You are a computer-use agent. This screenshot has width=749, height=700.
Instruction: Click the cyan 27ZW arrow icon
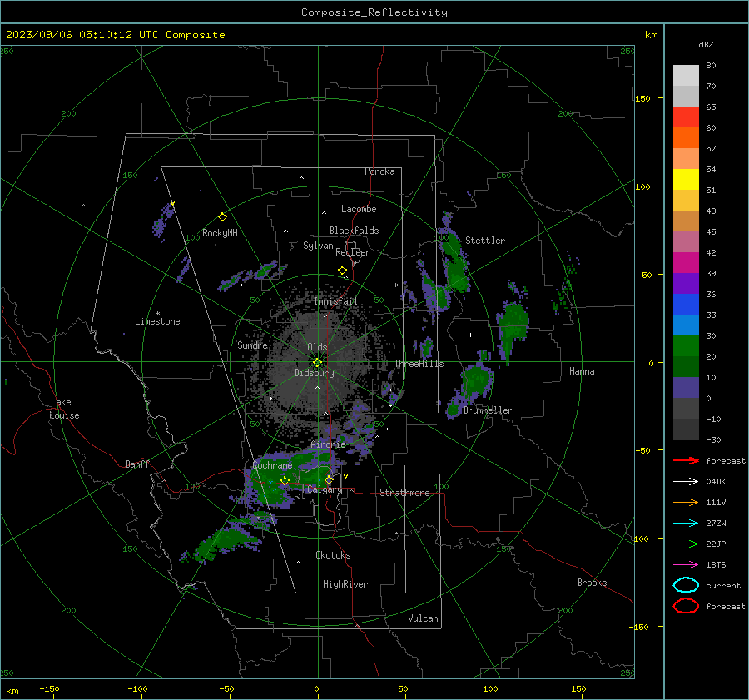686,524
